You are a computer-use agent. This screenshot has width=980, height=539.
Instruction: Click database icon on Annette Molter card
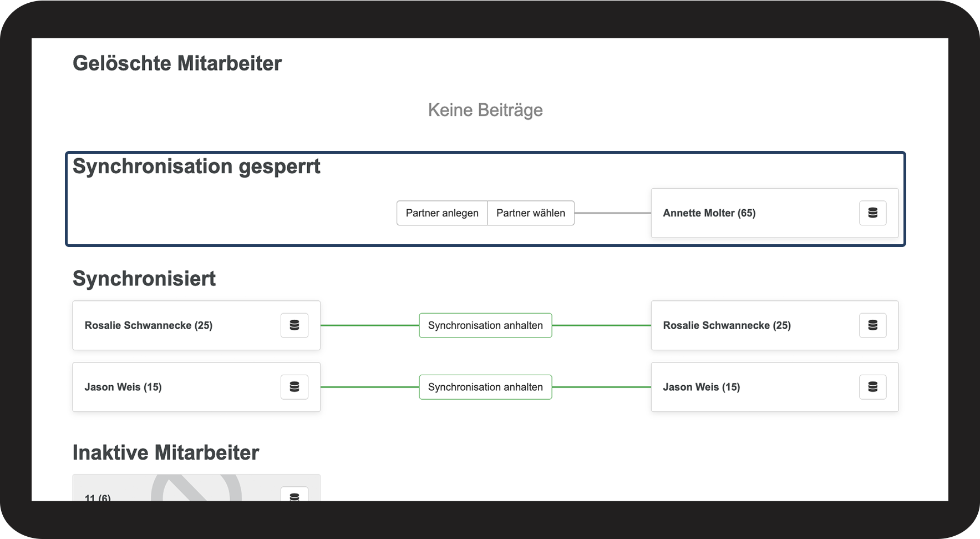pyautogui.click(x=872, y=213)
